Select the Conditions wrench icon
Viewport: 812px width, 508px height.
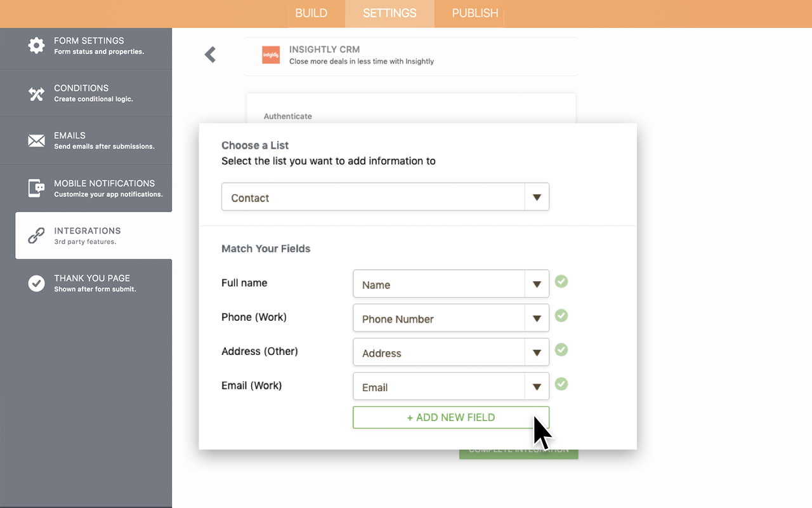coord(36,92)
